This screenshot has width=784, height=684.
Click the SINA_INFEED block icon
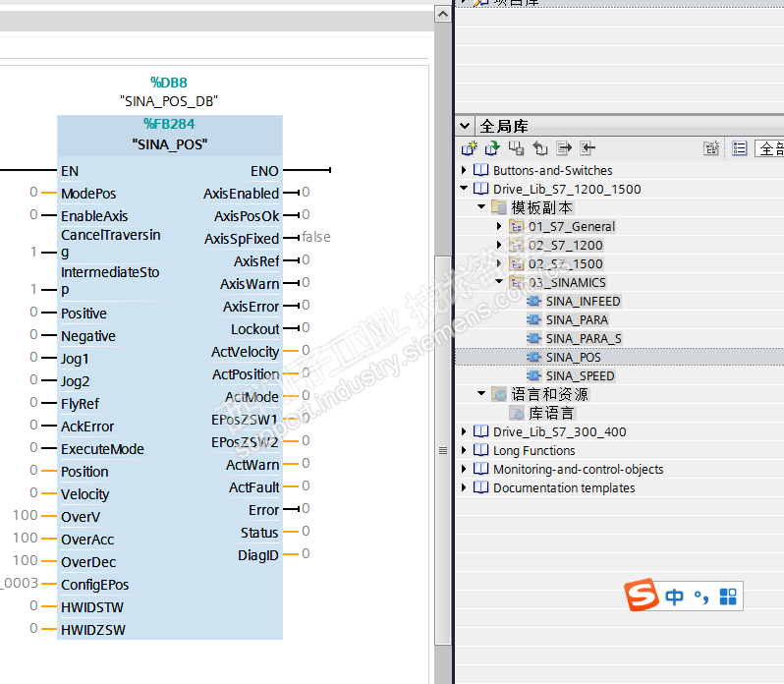[534, 301]
